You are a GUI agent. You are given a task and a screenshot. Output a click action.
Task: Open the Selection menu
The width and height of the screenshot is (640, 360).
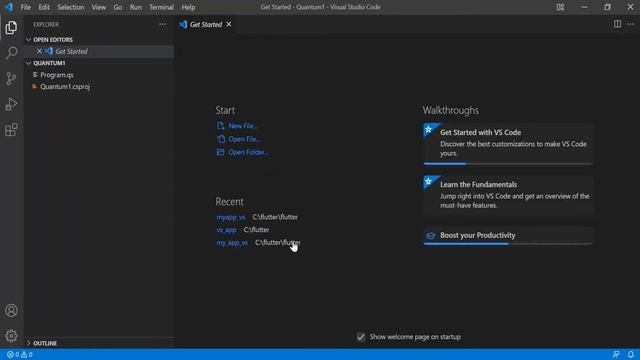70,7
